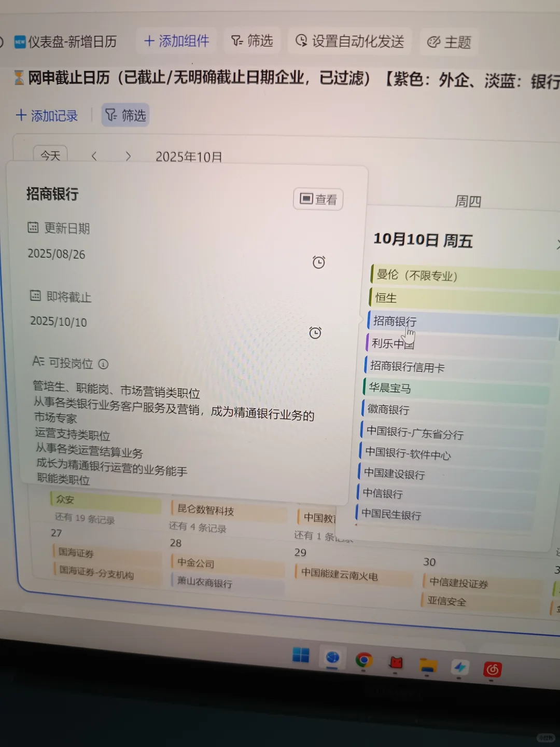Open the Windows Start menu

(x=301, y=656)
